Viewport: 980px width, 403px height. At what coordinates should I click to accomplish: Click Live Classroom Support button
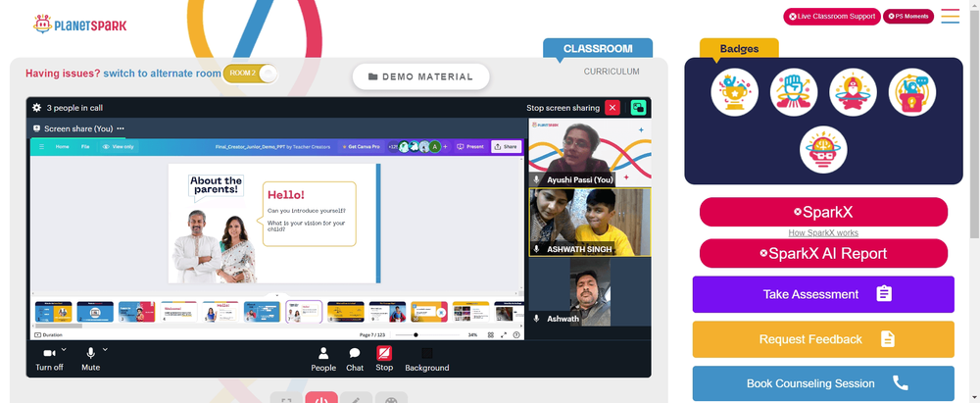[832, 17]
